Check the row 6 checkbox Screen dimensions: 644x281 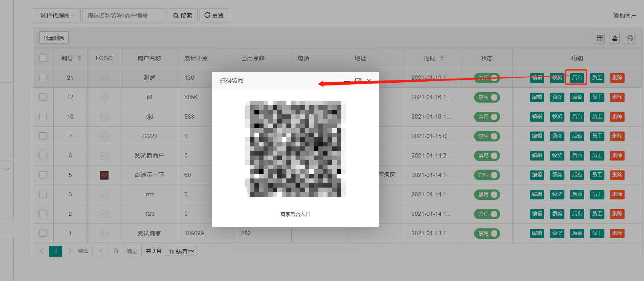tap(43, 156)
